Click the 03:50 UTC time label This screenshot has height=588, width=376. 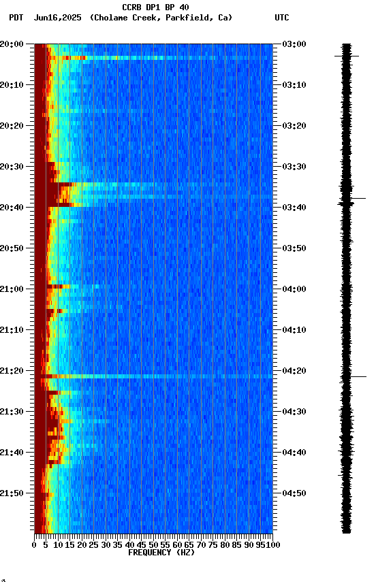(294, 248)
